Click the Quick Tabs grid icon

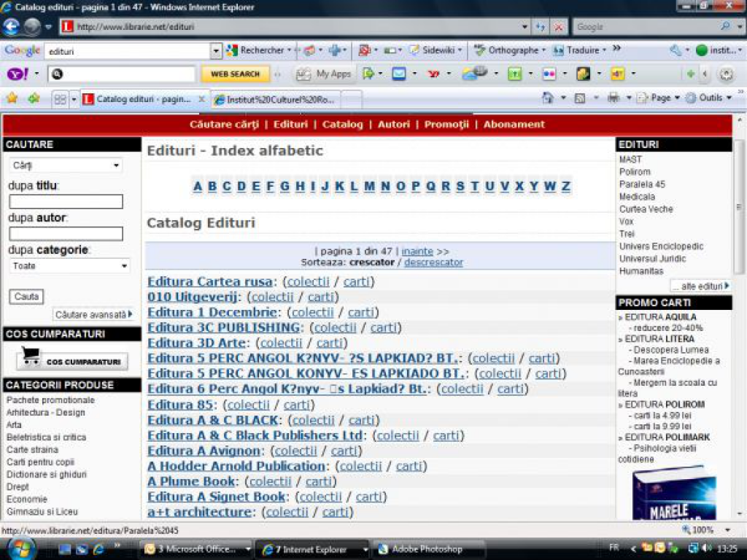tap(60, 99)
